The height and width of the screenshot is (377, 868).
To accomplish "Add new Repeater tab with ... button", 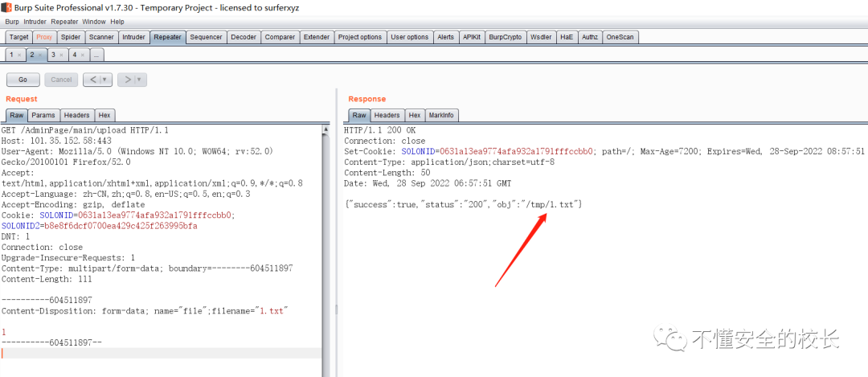I will coord(96,55).
